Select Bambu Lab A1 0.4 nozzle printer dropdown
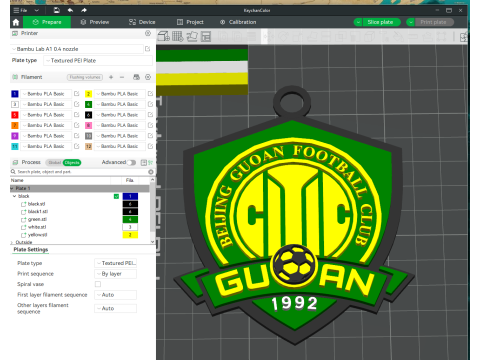 [77, 49]
